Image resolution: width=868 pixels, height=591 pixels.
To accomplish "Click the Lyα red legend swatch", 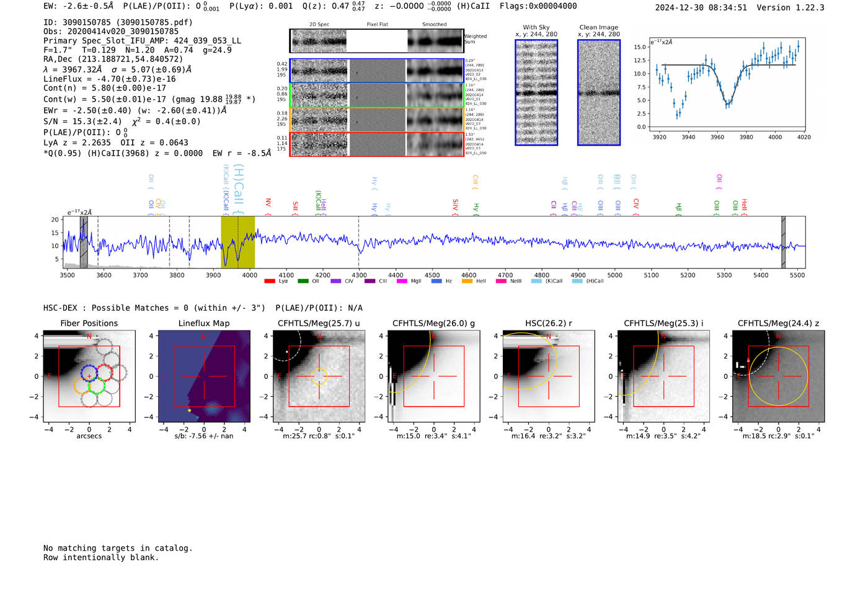I will click(269, 281).
